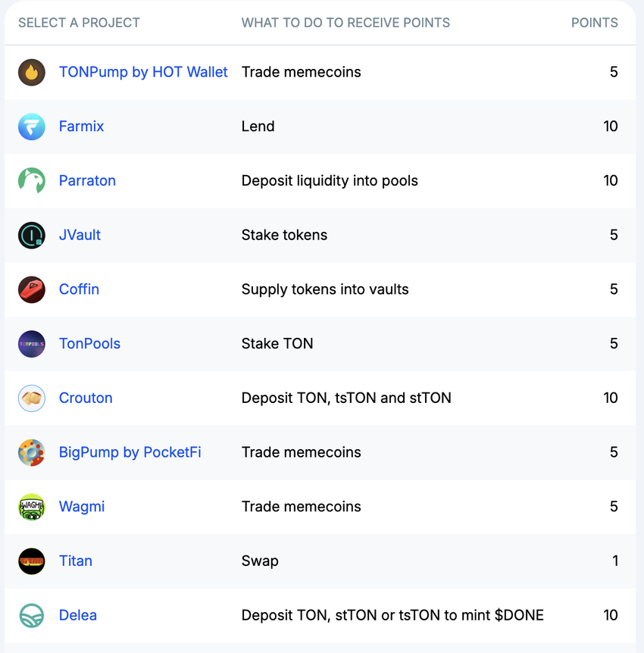Click the teal Delea logo icon
The width and height of the screenshot is (644, 653).
[32, 615]
